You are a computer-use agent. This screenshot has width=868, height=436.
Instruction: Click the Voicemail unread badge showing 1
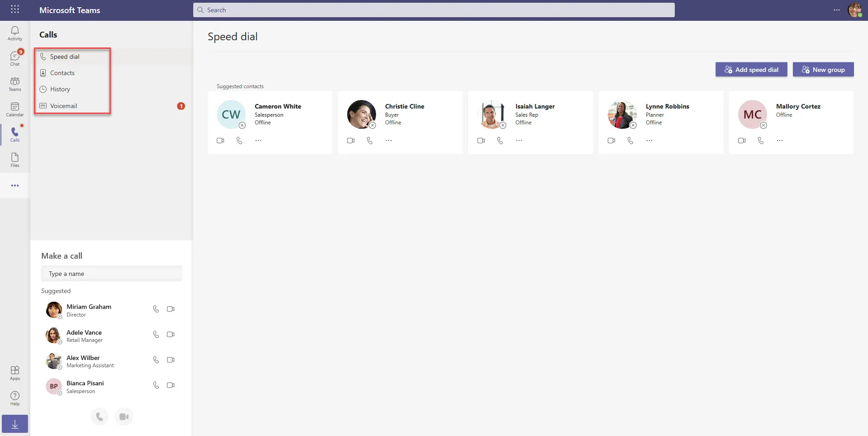click(x=181, y=106)
